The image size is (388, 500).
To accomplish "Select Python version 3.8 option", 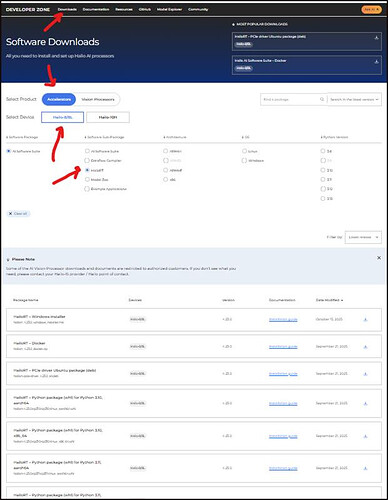I will pos(323,151).
